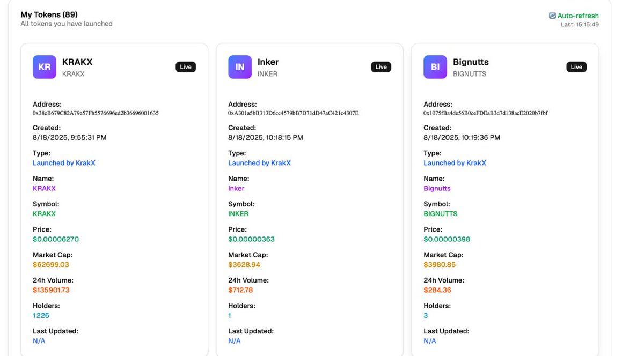This screenshot has width=644, height=356.
Task: Select the address starting with 0x1075fBa4
Action: pyautogui.click(x=486, y=113)
